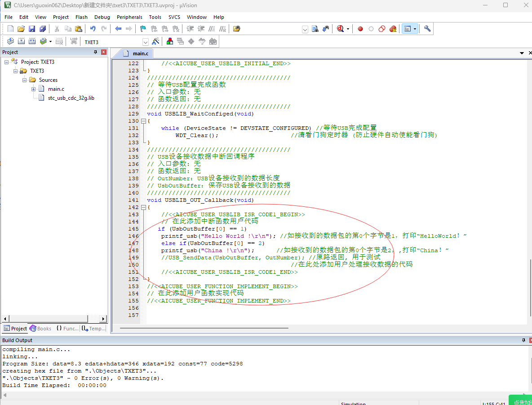Build target files icon
The width and height of the screenshot is (532, 405).
21,41
